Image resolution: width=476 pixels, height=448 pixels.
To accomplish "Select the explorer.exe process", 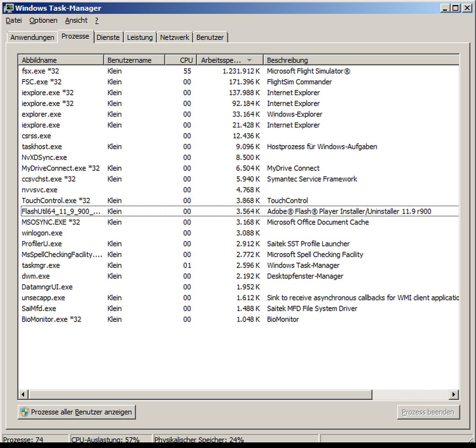I will click(x=238, y=114).
